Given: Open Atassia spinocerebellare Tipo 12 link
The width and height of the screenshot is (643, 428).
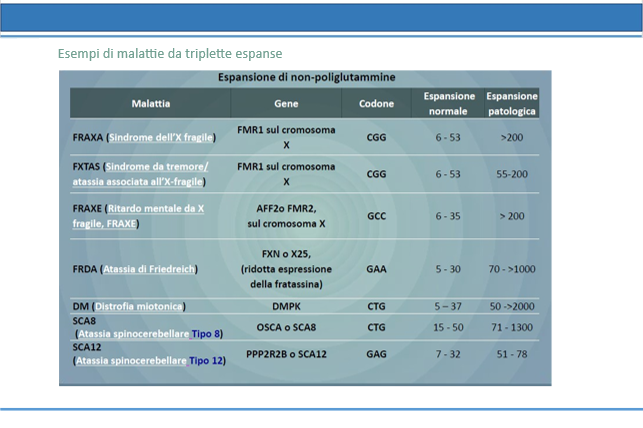Looking at the screenshot, I should coord(149,361).
